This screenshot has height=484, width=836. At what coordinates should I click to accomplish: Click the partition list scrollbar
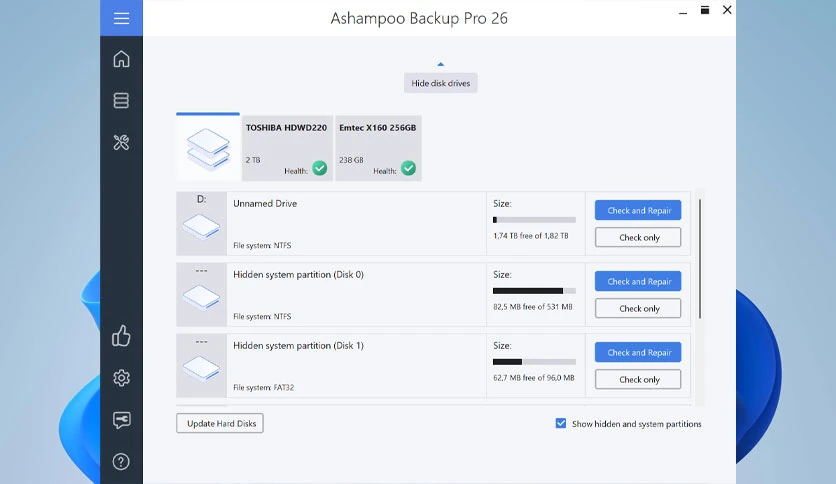(x=700, y=259)
